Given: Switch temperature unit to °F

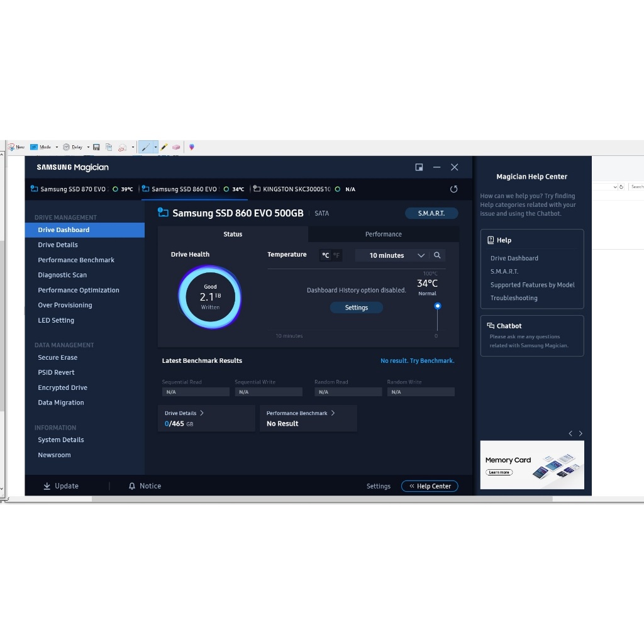Looking at the screenshot, I should pos(336,255).
